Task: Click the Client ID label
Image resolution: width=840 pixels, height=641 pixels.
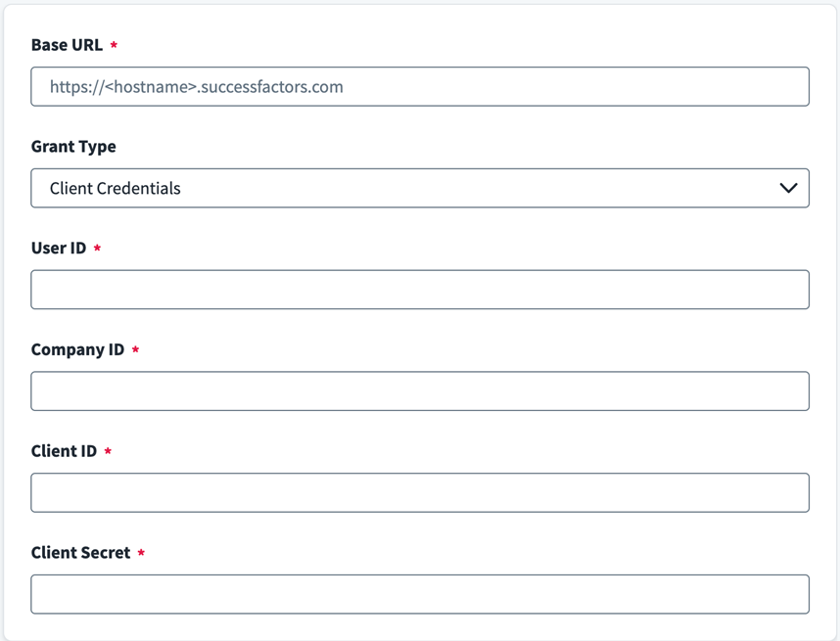Action: pyautogui.click(x=64, y=451)
